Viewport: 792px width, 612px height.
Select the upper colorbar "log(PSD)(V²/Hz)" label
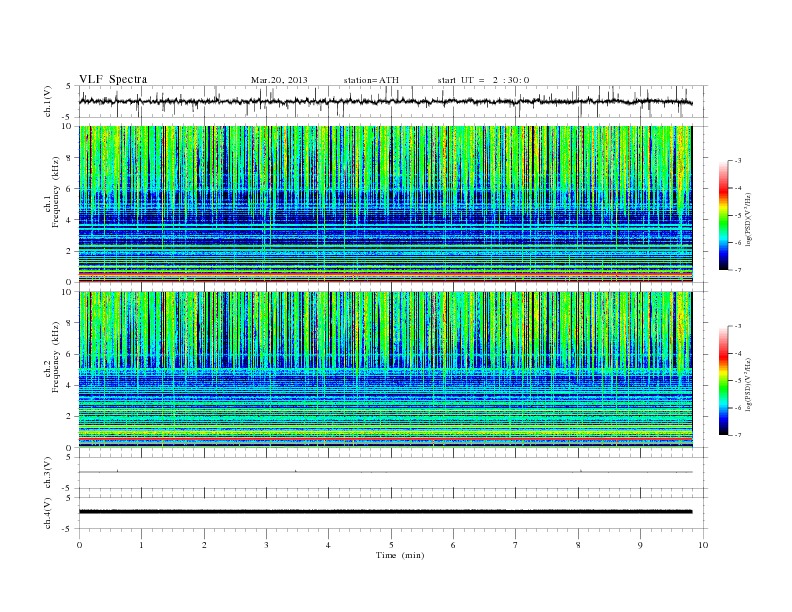coord(748,219)
